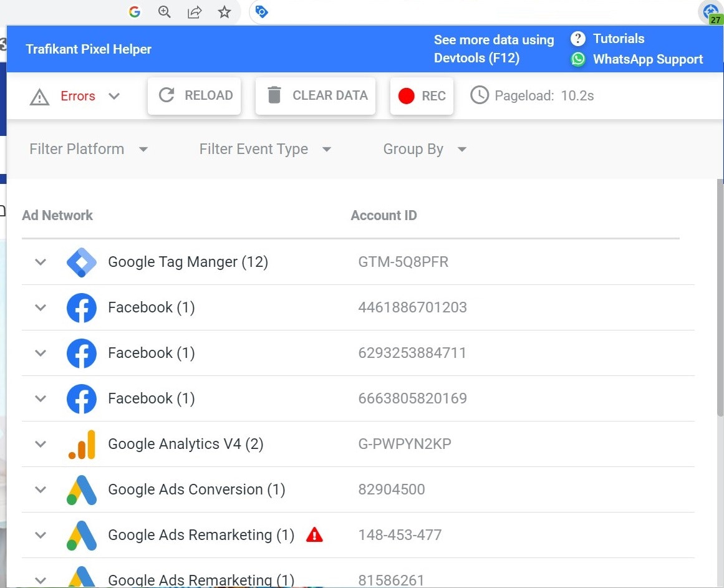724x588 pixels.
Task: Bookmark page with the star icon
Action: click(x=224, y=12)
